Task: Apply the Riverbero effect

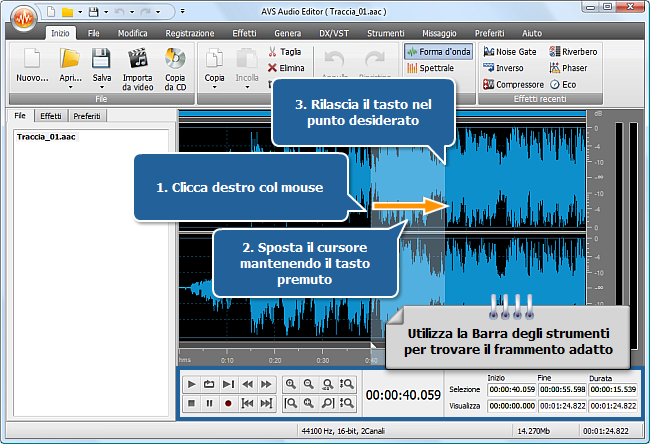Action: click(x=573, y=52)
